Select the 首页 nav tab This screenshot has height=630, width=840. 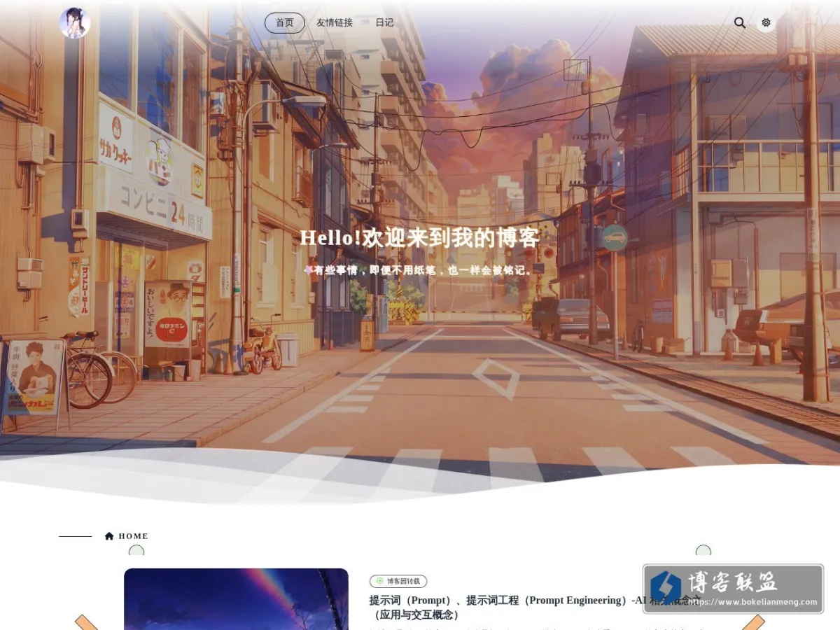click(285, 23)
